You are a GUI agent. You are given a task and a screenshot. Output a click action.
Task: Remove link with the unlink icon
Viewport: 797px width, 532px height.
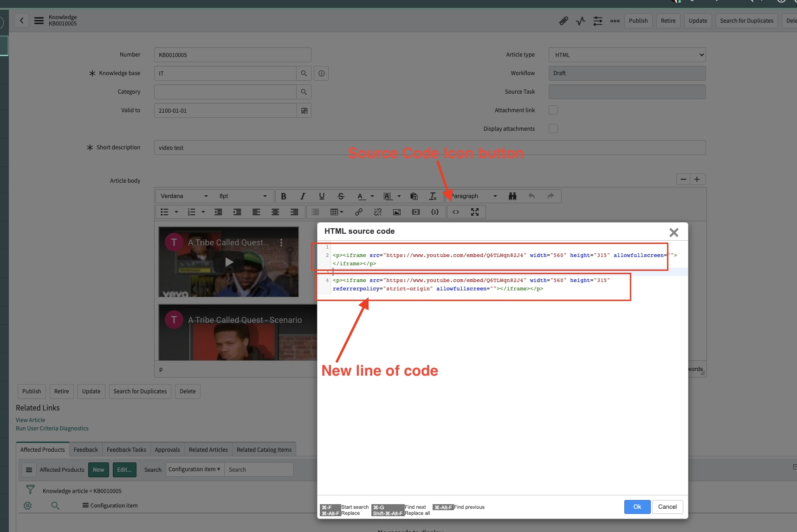pyautogui.click(x=378, y=212)
